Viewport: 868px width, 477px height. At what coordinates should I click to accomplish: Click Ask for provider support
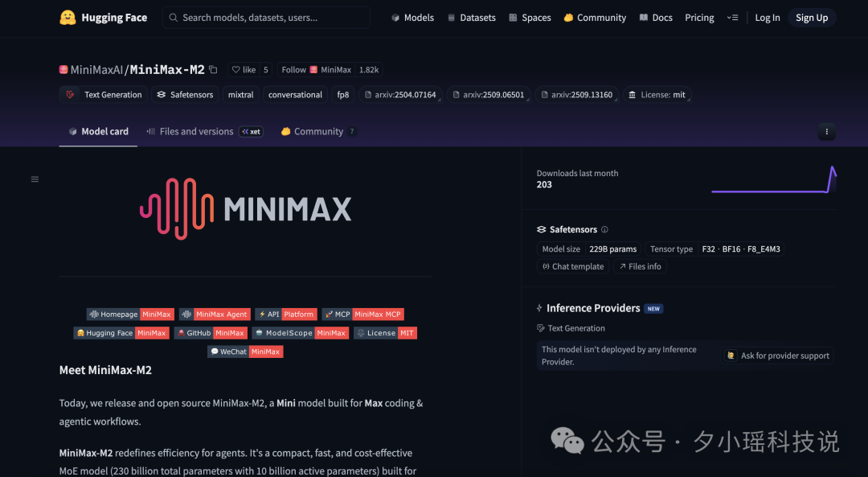(778, 356)
